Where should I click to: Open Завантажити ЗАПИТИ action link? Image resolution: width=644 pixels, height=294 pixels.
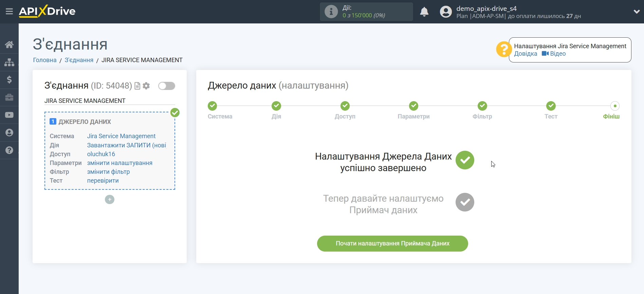127,145
